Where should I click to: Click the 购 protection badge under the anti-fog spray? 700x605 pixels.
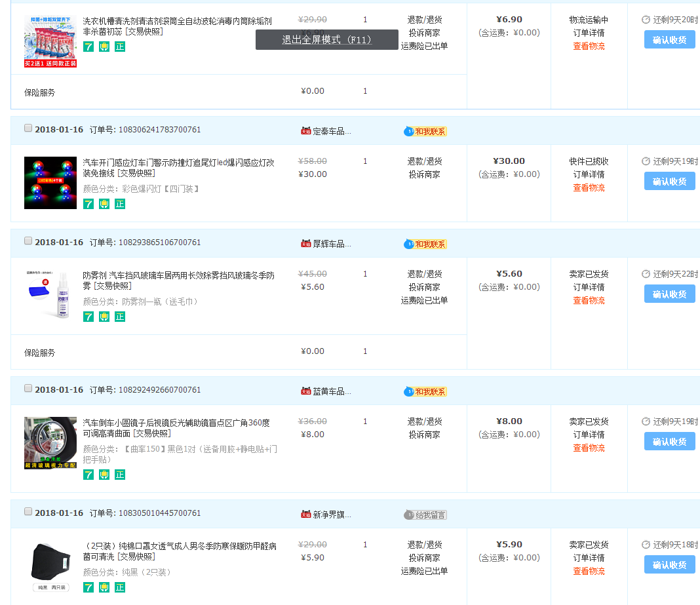tap(104, 316)
